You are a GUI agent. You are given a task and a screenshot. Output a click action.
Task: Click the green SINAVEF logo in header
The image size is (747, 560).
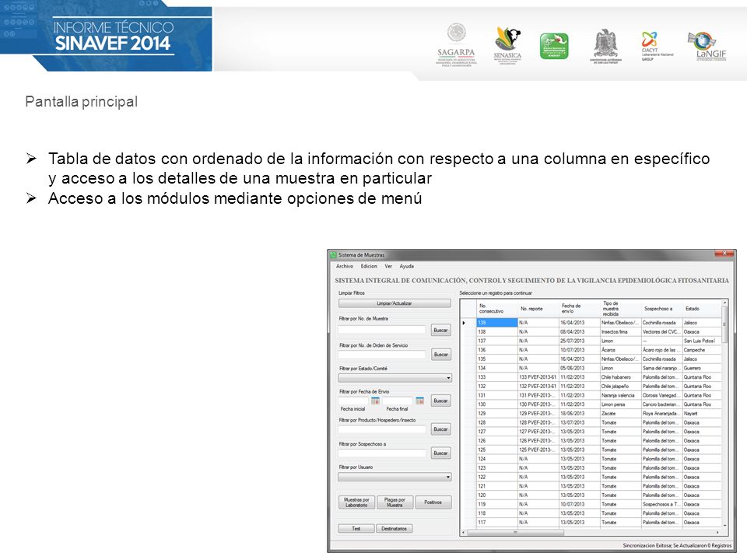click(x=554, y=46)
